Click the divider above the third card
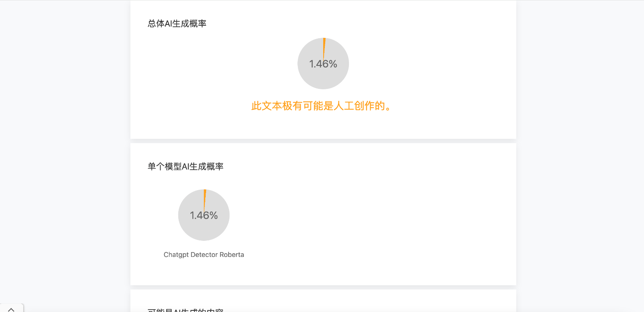The image size is (644, 312). pos(323,287)
